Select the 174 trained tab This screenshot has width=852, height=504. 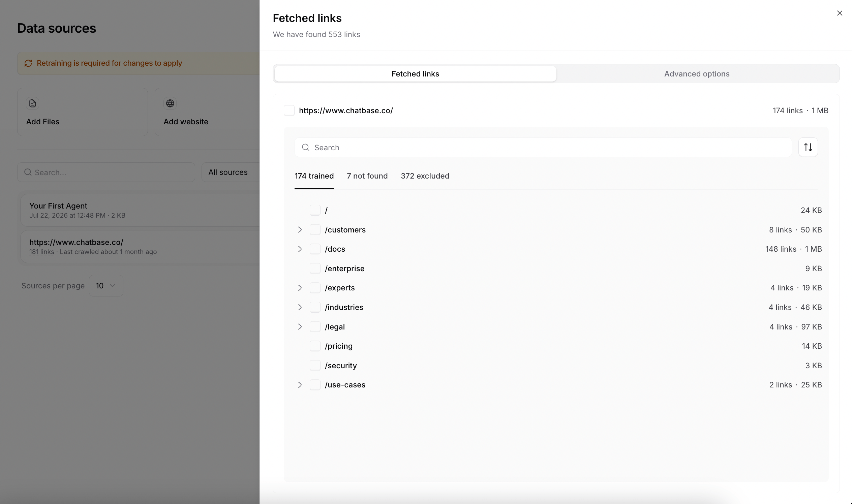click(314, 176)
